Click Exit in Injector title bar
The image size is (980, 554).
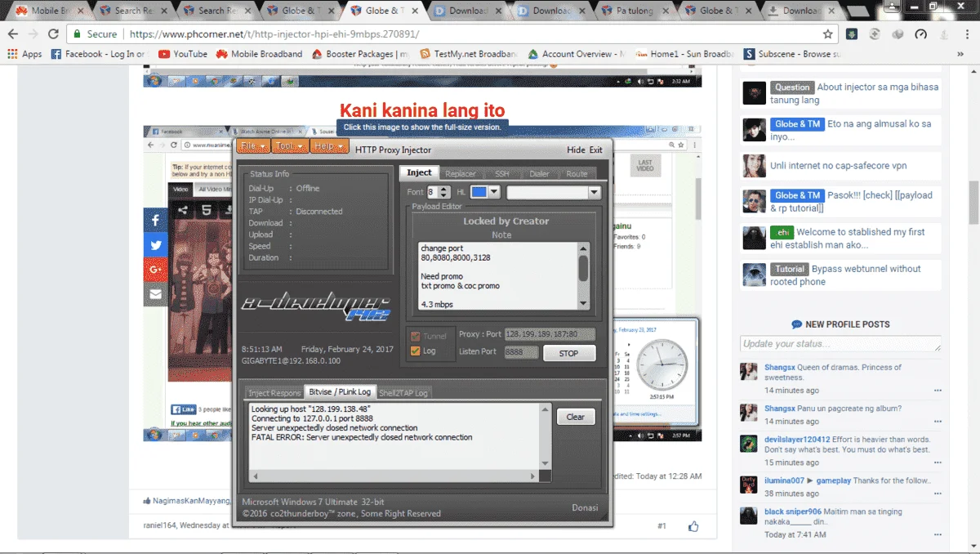tap(596, 150)
